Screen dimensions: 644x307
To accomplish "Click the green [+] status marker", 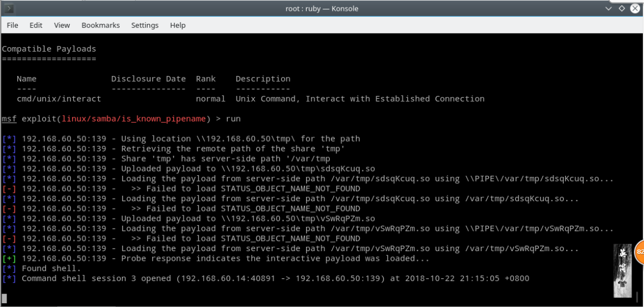I will [x=9, y=258].
